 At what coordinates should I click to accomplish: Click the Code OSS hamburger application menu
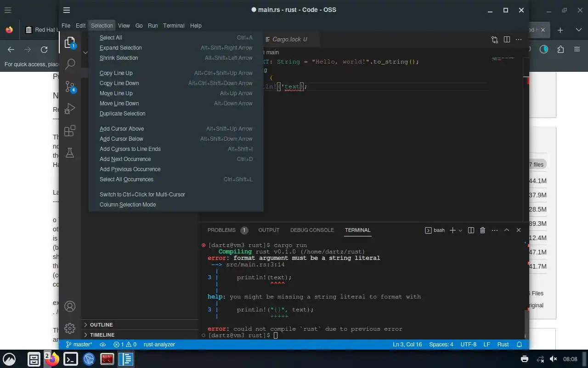click(67, 10)
